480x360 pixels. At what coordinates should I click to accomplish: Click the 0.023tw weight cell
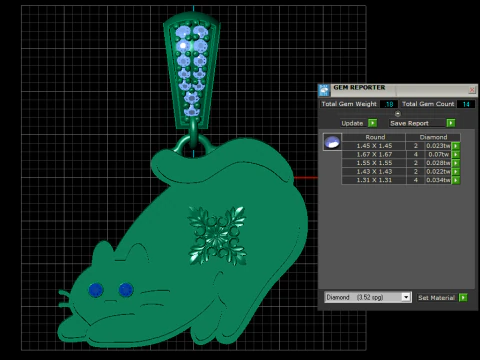click(438, 146)
